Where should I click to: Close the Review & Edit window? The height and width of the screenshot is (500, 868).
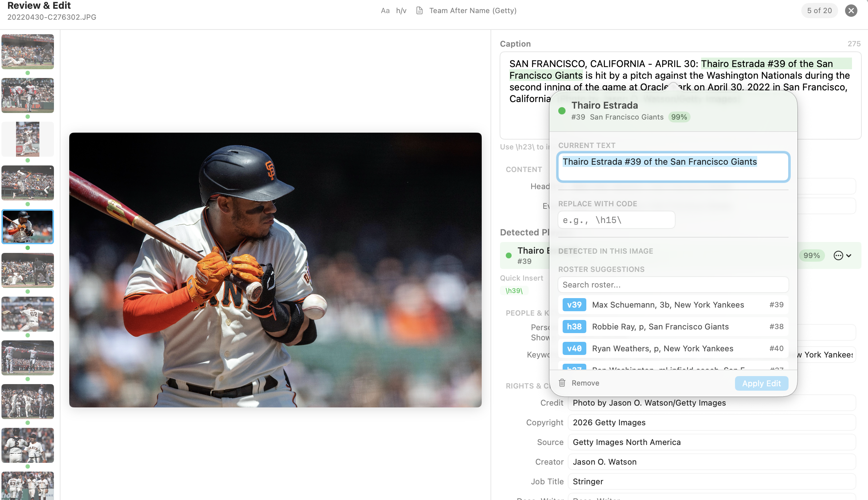pos(851,11)
